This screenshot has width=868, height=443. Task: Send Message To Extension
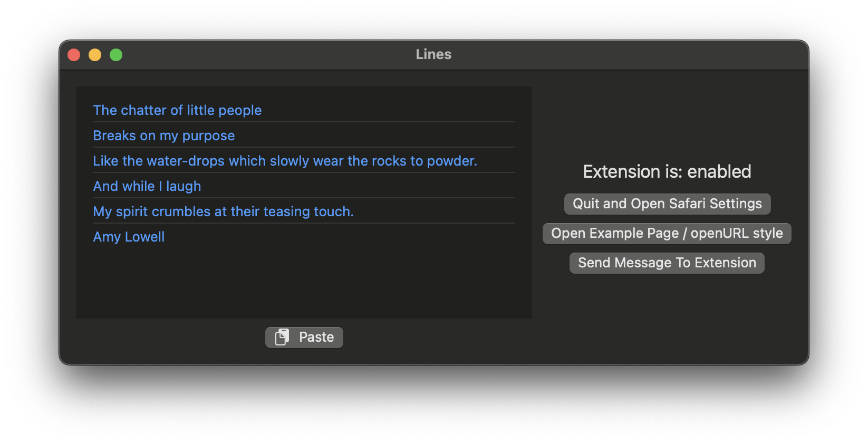(667, 263)
